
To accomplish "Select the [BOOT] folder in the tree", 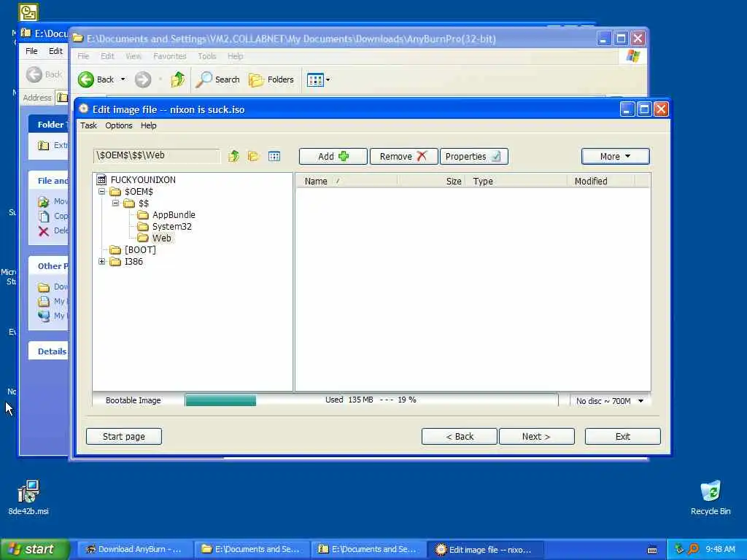I will click(140, 249).
